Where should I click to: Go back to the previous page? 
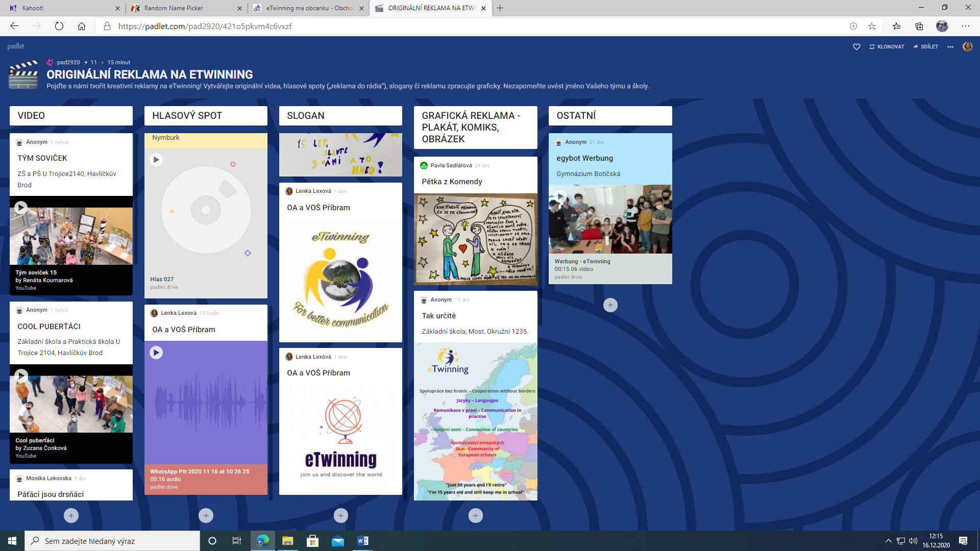coord(14,26)
